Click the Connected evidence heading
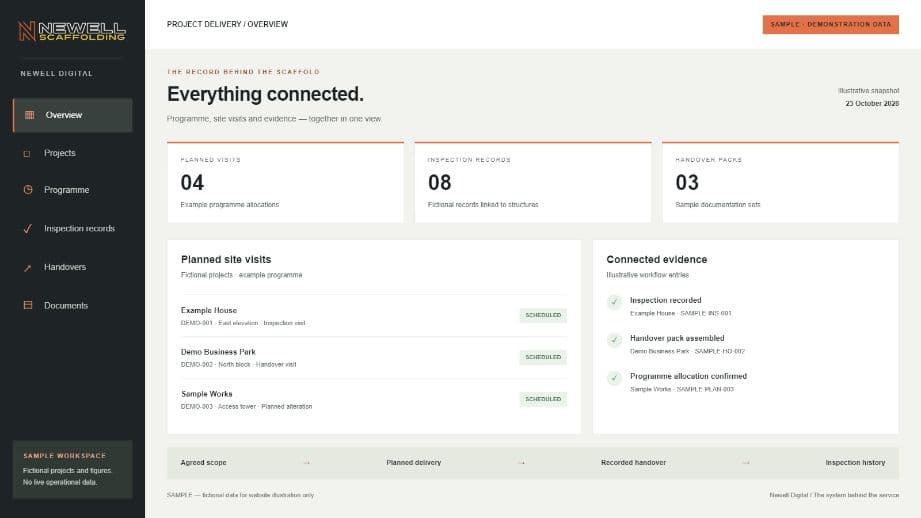 pyautogui.click(x=657, y=260)
